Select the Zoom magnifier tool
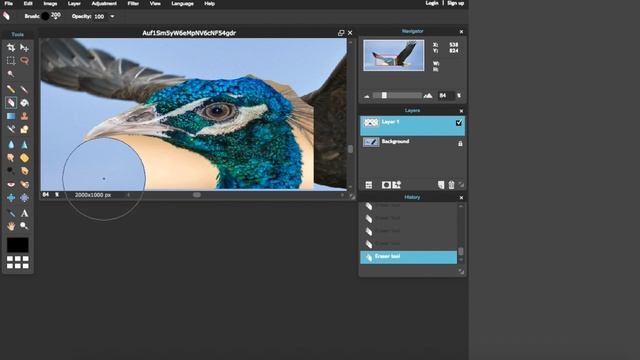 point(24,226)
